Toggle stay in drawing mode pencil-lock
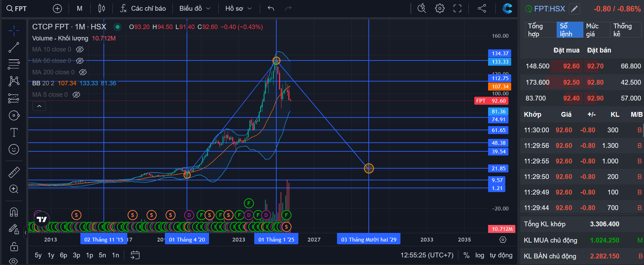The width and height of the screenshot is (644, 265). tap(14, 229)
